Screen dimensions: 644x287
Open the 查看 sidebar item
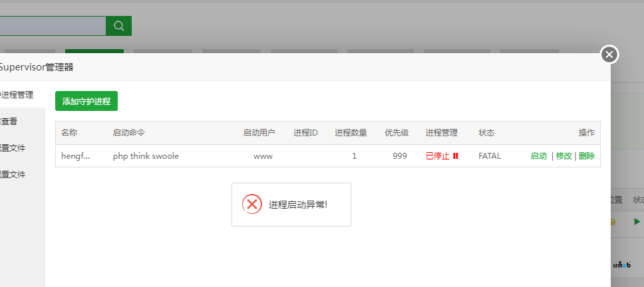point(9,122)
